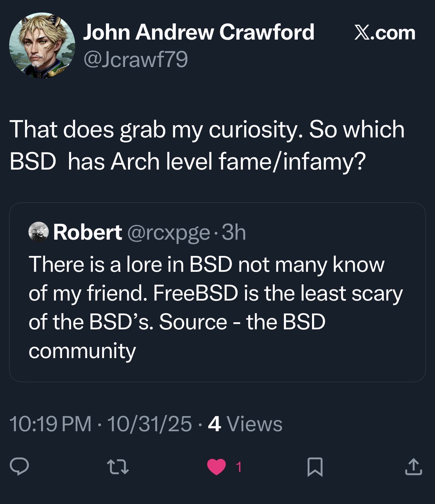Tap the like count number 1
The width and height of the screenshot is (435, 504).
coord(239,467)
